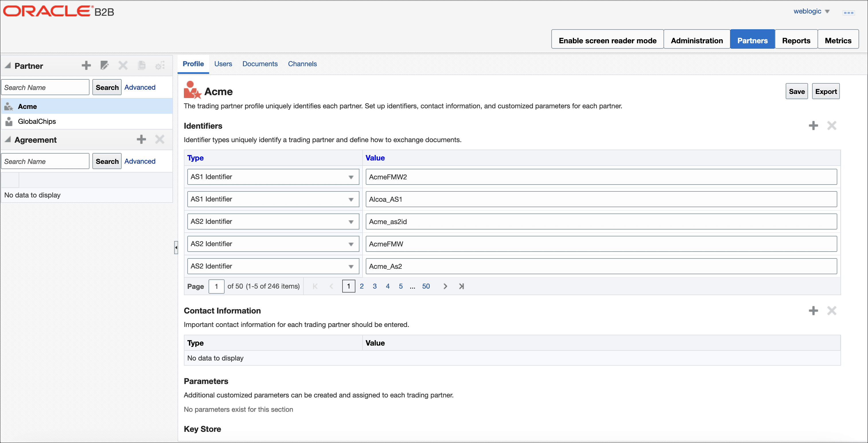
Task: Go to identifiers page 2
Action: point(361,286)
